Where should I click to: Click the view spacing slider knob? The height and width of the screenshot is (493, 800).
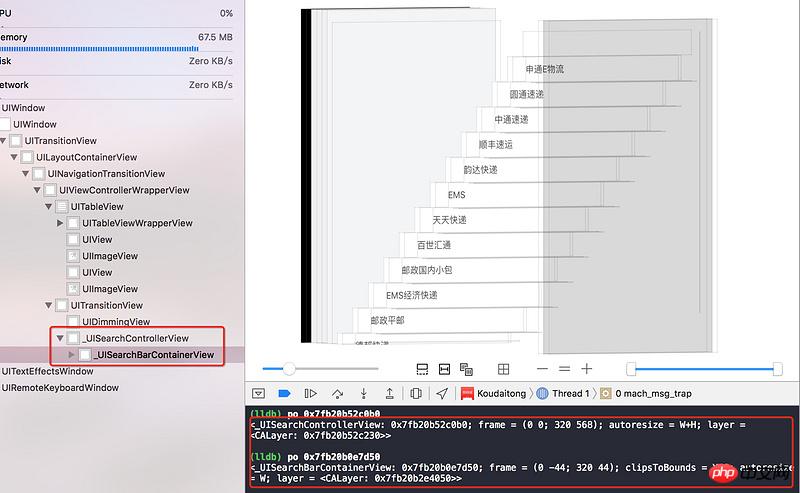click(x=289, y=368)
